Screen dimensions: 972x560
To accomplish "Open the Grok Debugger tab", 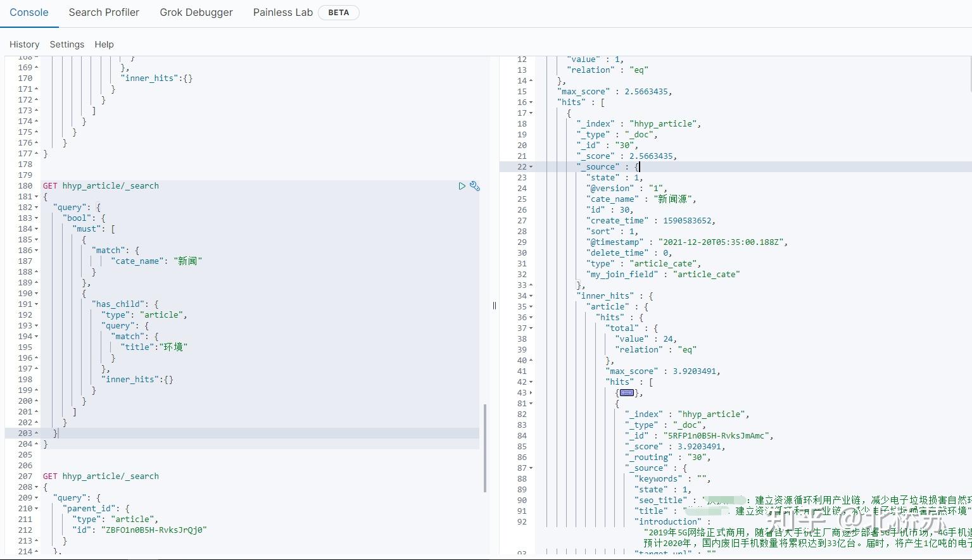I will pyautogui.click(x=196, y=13).
